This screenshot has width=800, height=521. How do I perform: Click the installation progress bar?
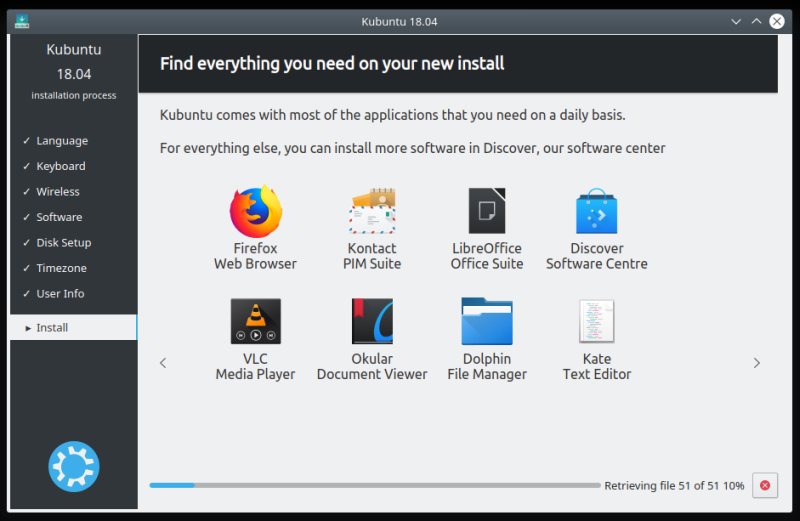[x=374, y=485]
